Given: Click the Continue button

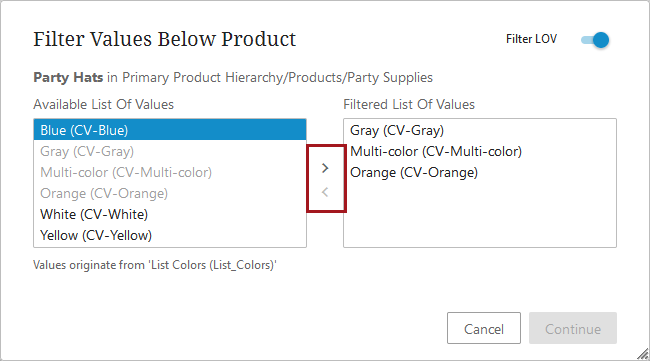Looking at the screenshot, I should pyautogui.click(x=573, y=328).
